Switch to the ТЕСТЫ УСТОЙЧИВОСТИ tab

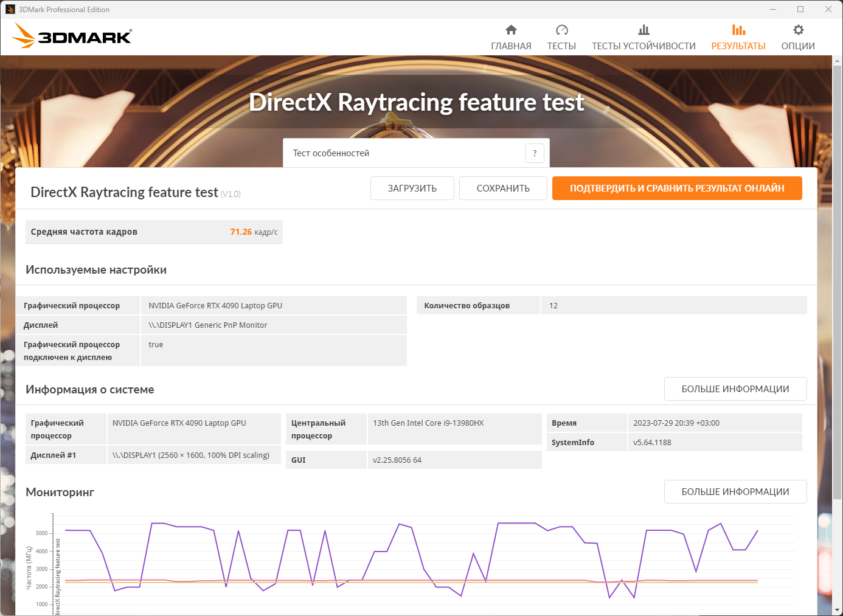coord(644,46)
